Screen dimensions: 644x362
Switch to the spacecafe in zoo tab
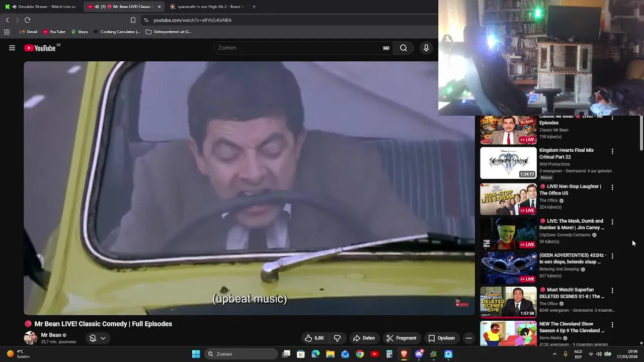pos(207,7)
